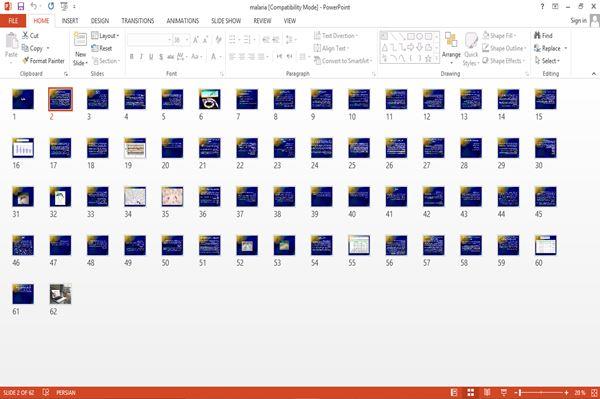This screenshot has height=399, width=600.
Task: Click Convert to SmartArt
Action: point(343,61)
